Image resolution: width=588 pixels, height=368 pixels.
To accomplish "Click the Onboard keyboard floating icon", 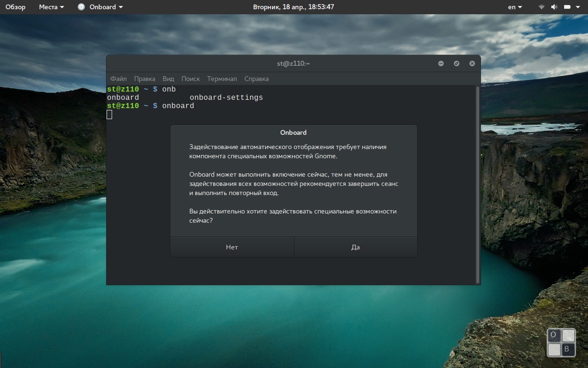I will [561, 343].
